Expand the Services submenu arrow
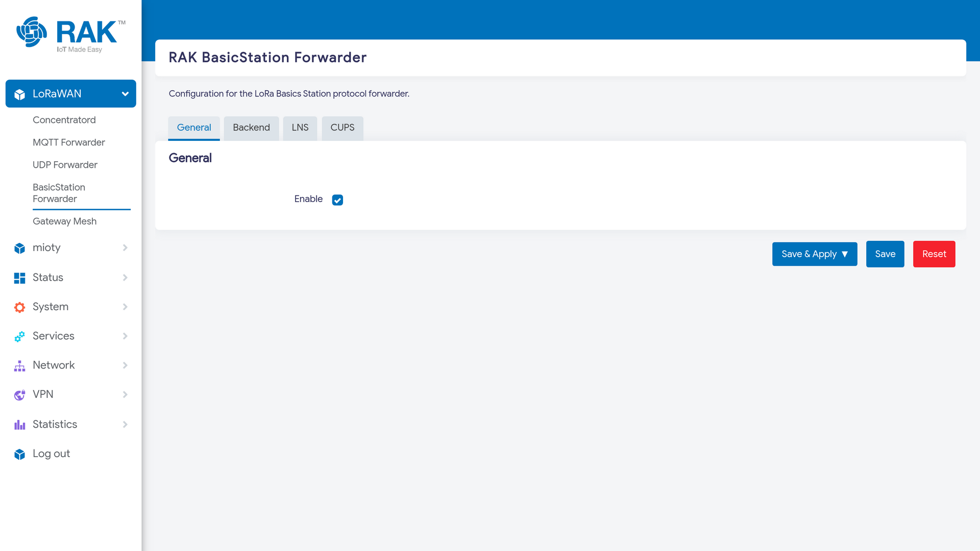 pyautogui.click(x=125, y=336)
